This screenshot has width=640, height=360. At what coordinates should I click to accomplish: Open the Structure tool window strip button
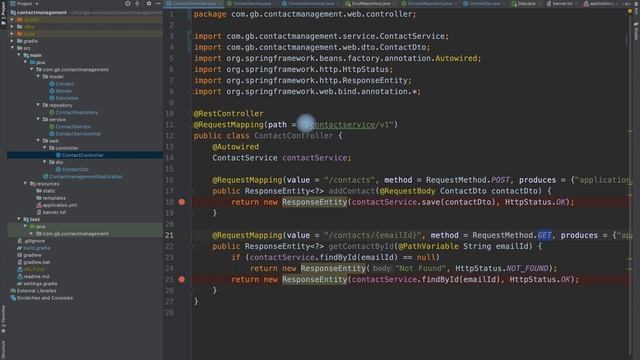point(3,349)
